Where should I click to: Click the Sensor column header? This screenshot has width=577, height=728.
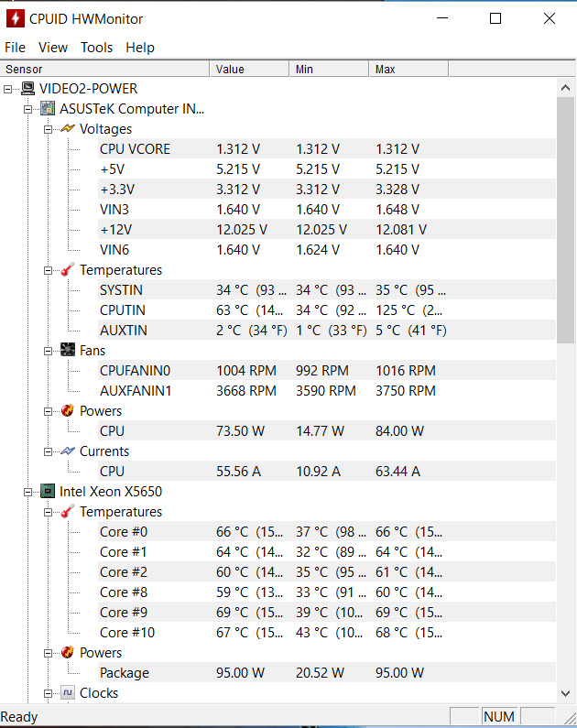[x=105, y=70]
